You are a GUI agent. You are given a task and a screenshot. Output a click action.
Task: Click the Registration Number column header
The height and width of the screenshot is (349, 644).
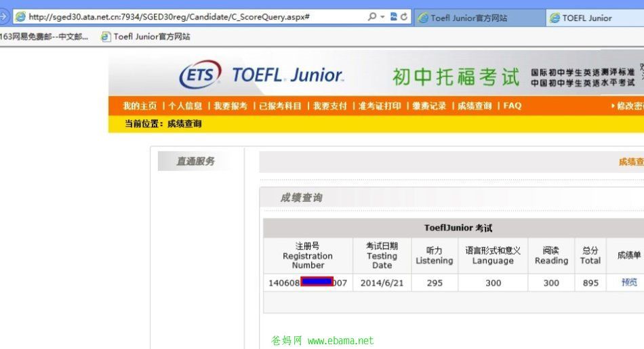coord(308,255)
